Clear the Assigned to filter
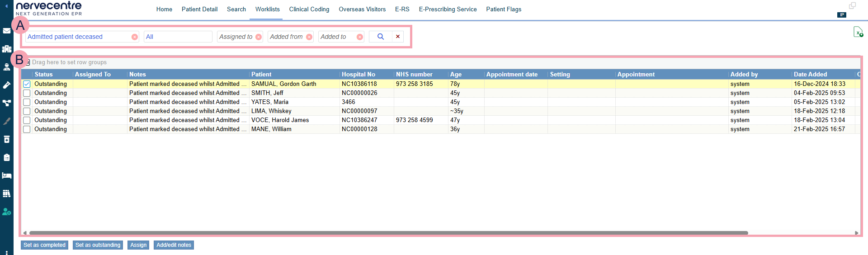 click(259, 37)
